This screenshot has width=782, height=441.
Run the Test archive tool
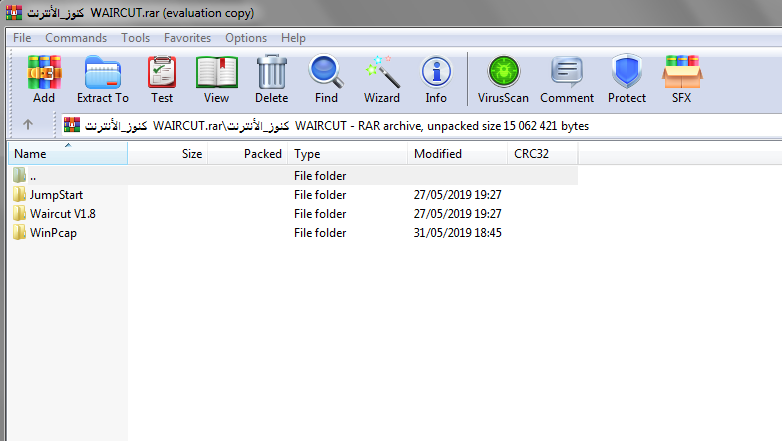[x=162, y=79]
